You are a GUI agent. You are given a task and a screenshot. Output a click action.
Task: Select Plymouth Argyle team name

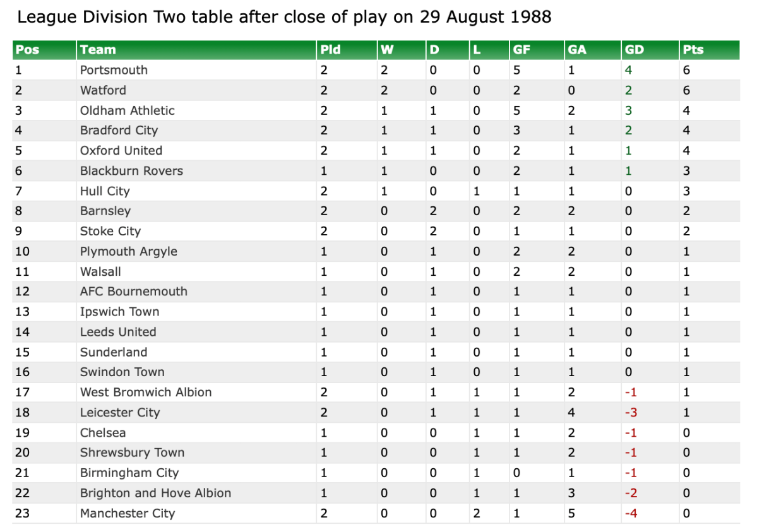(128, 251)
